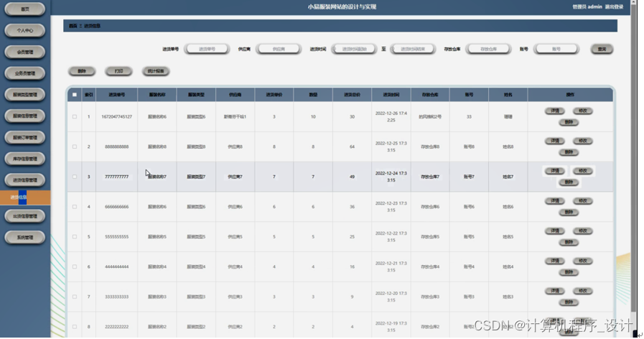Click 详情 for row 6

click(555, 261)
